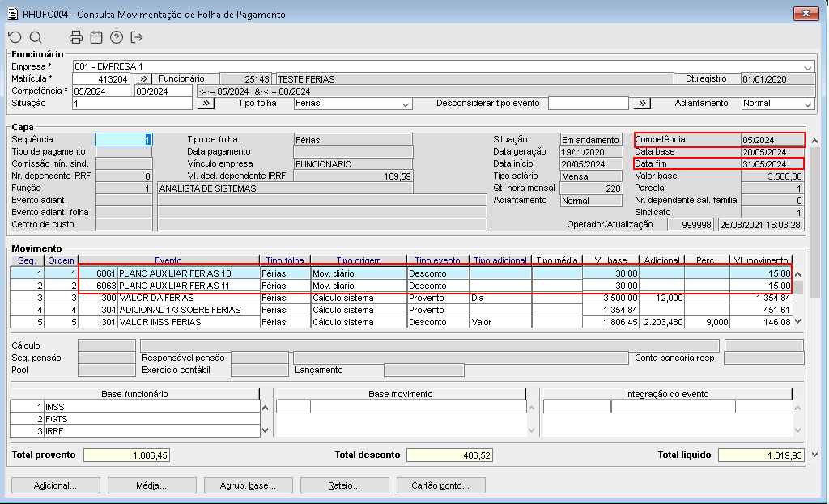Sort by the Evento column header
The image size is (829, 504).
[x=168, y=260]
